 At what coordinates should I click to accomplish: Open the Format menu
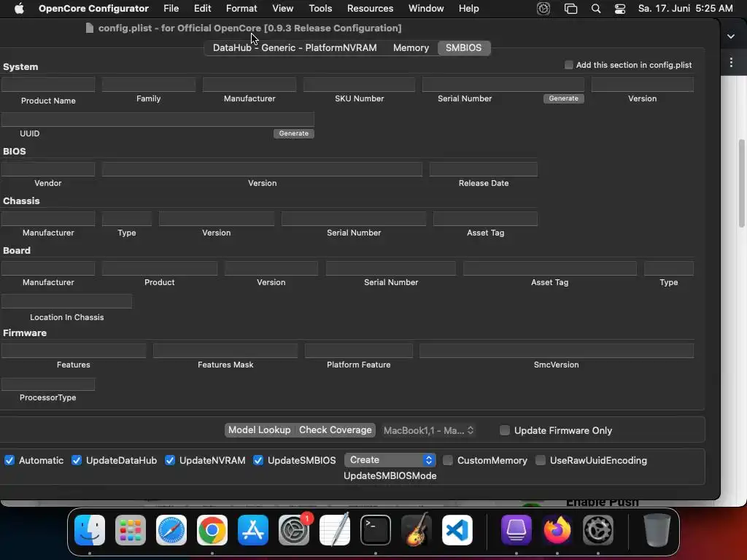click(241, 9)
